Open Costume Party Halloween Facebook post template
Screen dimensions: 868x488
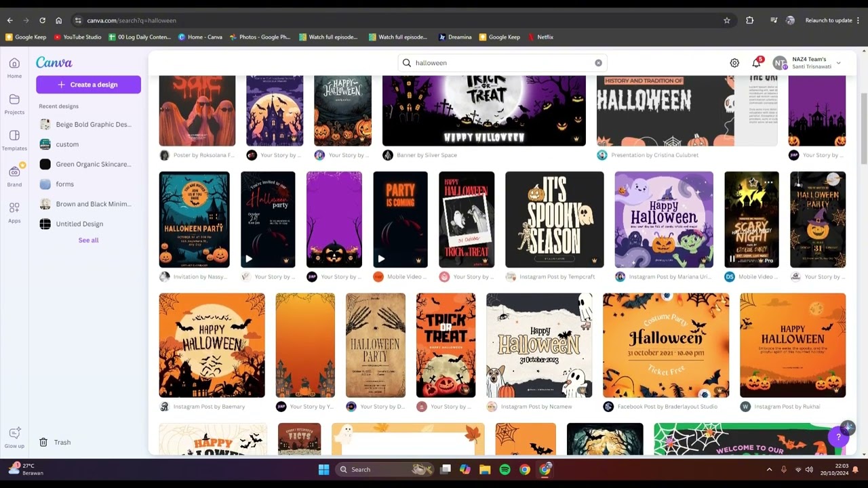(666, 346)
